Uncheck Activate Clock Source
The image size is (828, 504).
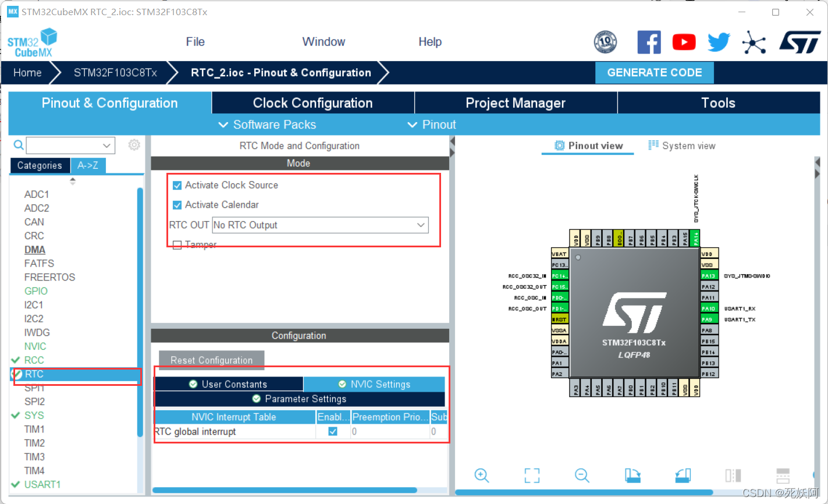click(x=177, y=186)
